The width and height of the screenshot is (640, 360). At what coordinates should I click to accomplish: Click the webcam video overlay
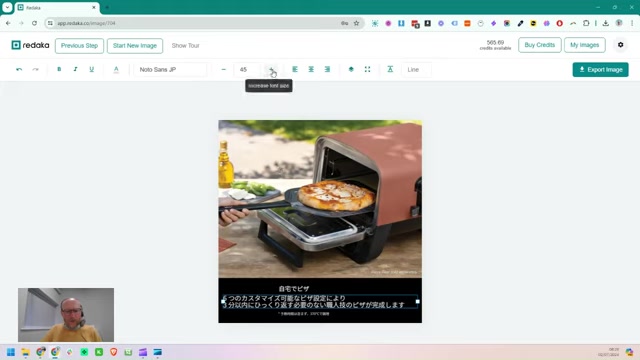click(x=66, y=315)
